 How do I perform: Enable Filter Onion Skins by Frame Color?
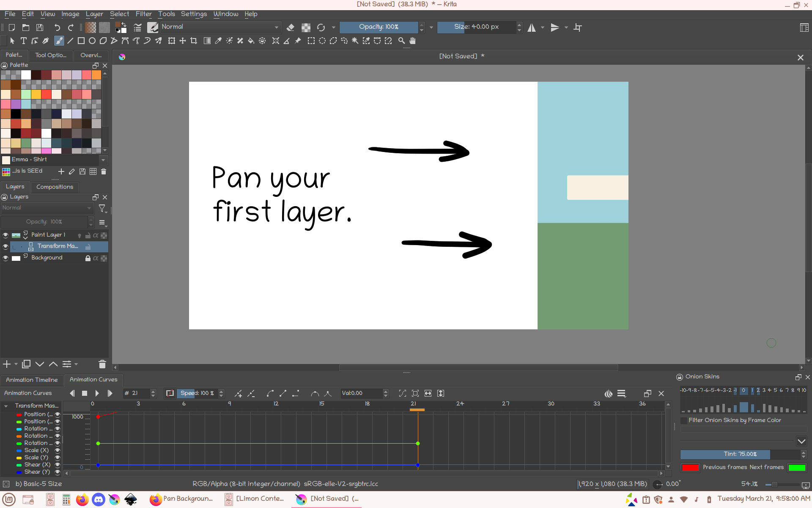coord(684,420)
